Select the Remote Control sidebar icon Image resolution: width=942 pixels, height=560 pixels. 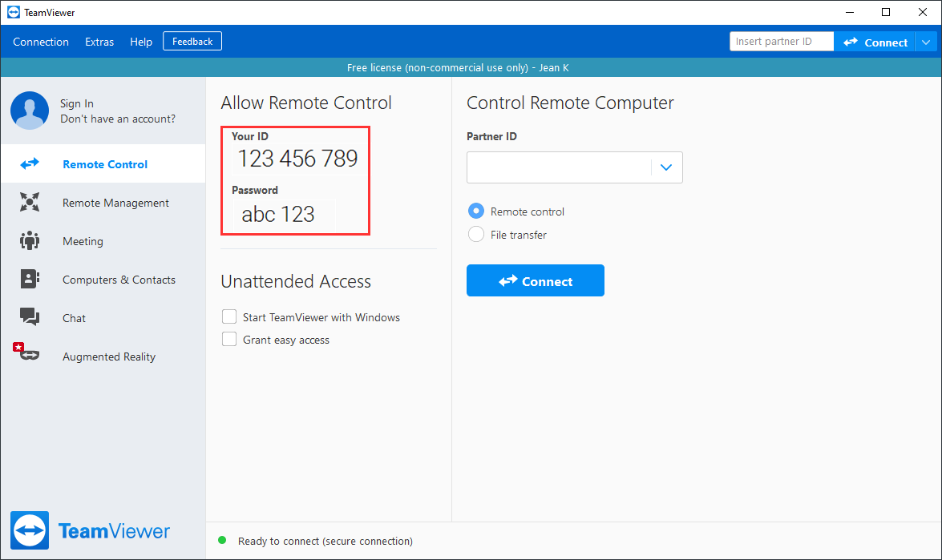(x=30, y=163)
